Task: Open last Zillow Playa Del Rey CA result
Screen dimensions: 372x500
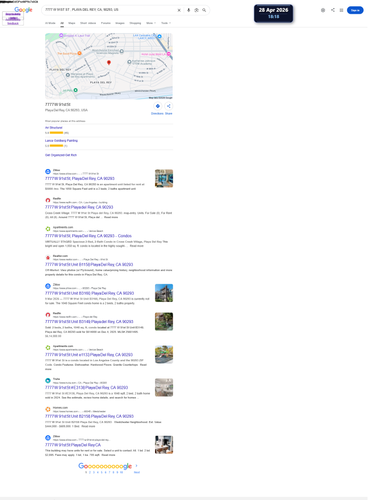Action: click(x=73, y=445)
